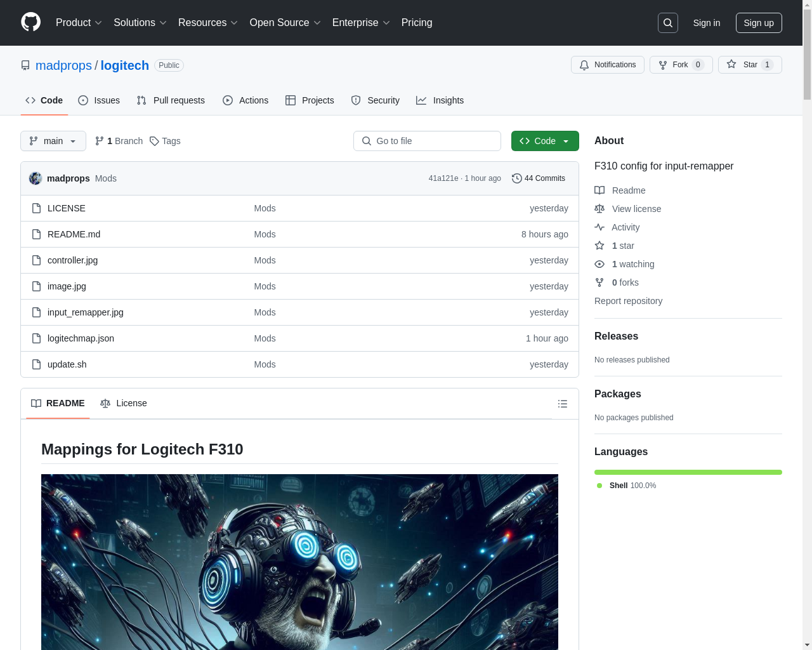Click green dot beside Shell language
The width and height of the screenshot is (812, 650).
click(599, 486)
